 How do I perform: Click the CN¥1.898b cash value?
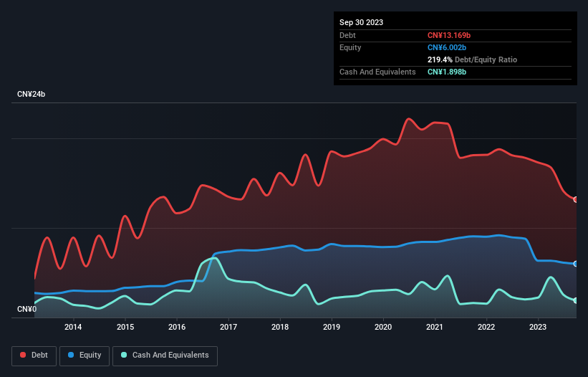coord(447,72)
